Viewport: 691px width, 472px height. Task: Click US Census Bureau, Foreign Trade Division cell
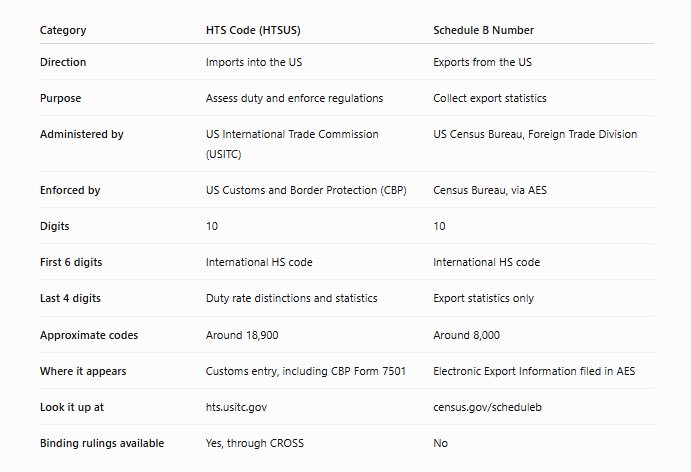[535, 134]
